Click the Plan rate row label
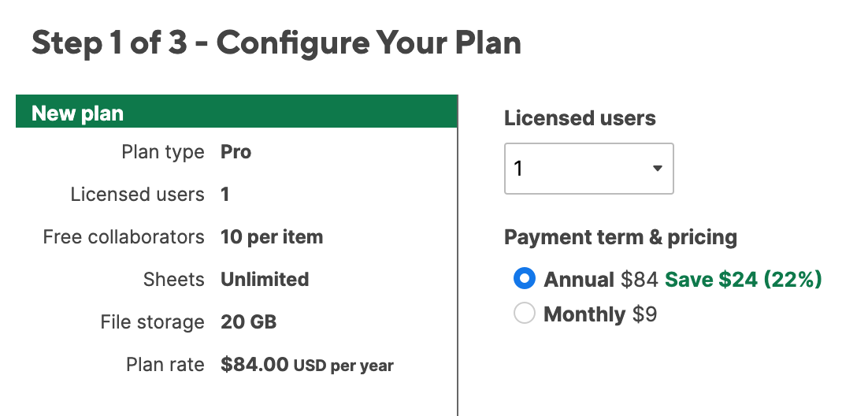The image size is (868, 416). point(165,365)
